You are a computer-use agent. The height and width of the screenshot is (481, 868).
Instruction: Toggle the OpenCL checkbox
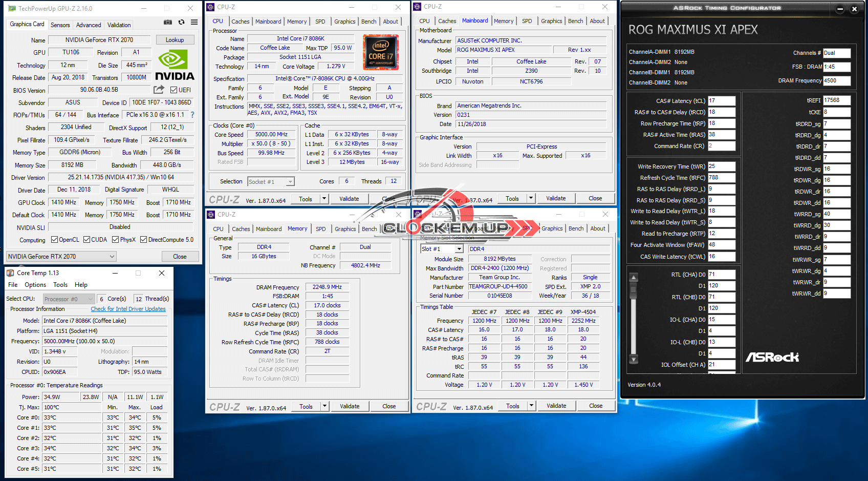(55, 240)
